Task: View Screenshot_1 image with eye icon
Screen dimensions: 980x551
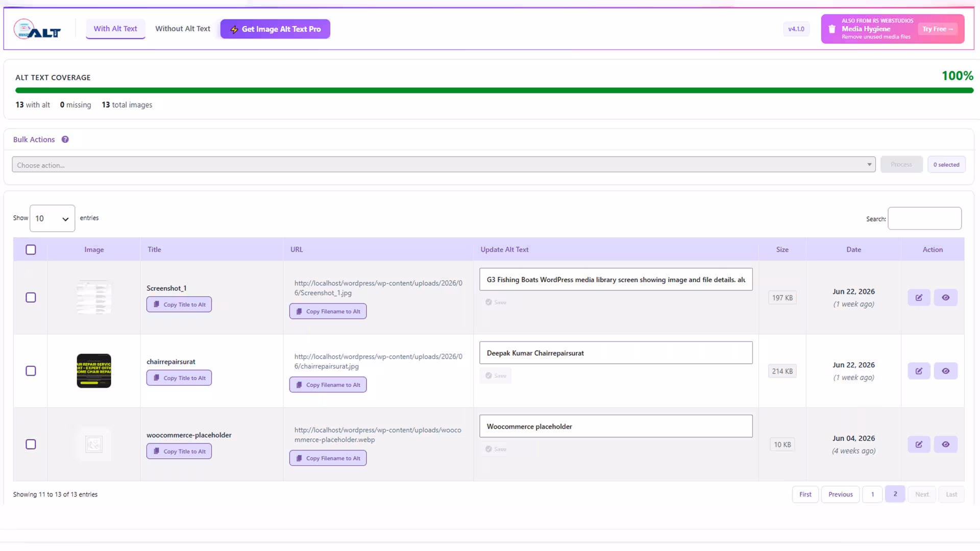Action: [945, 297]
